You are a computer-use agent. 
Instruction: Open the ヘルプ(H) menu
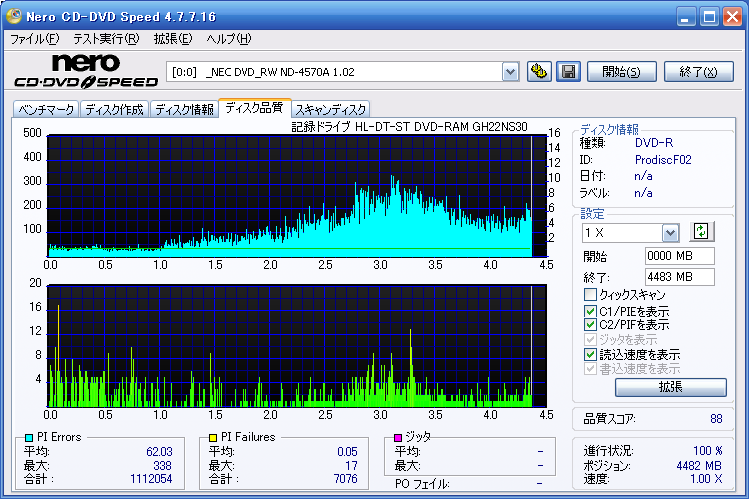click(228, 39)
